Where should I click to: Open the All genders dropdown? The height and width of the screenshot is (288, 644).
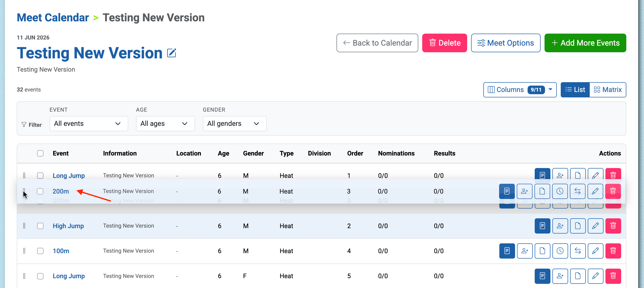point(235,123)
